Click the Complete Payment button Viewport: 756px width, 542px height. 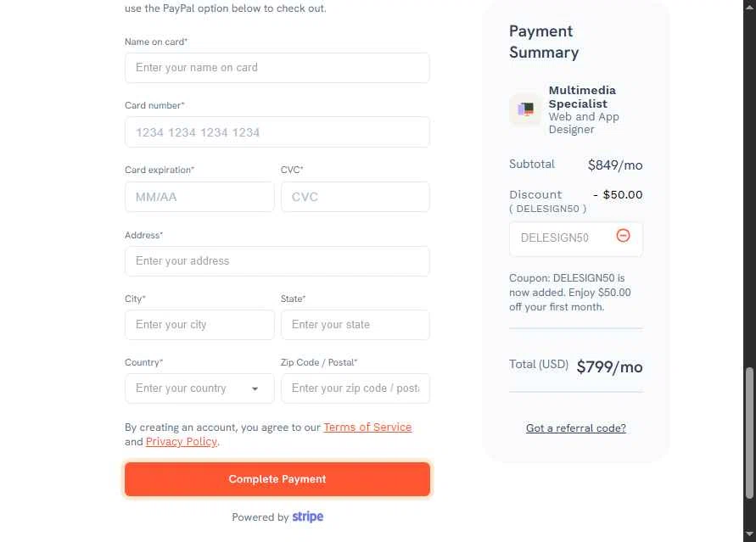tap(277, 479)
